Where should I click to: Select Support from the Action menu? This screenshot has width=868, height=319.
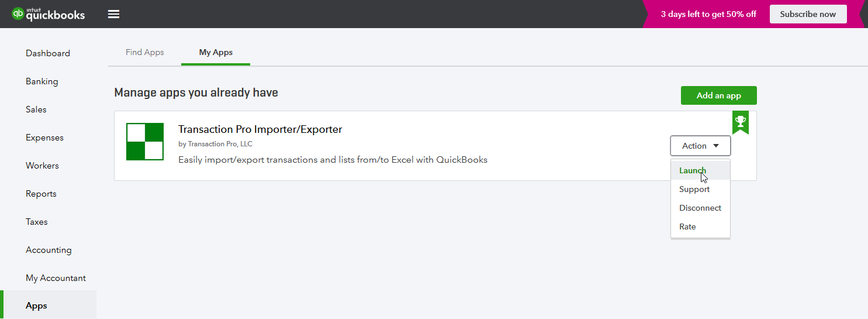coord(700,189)
